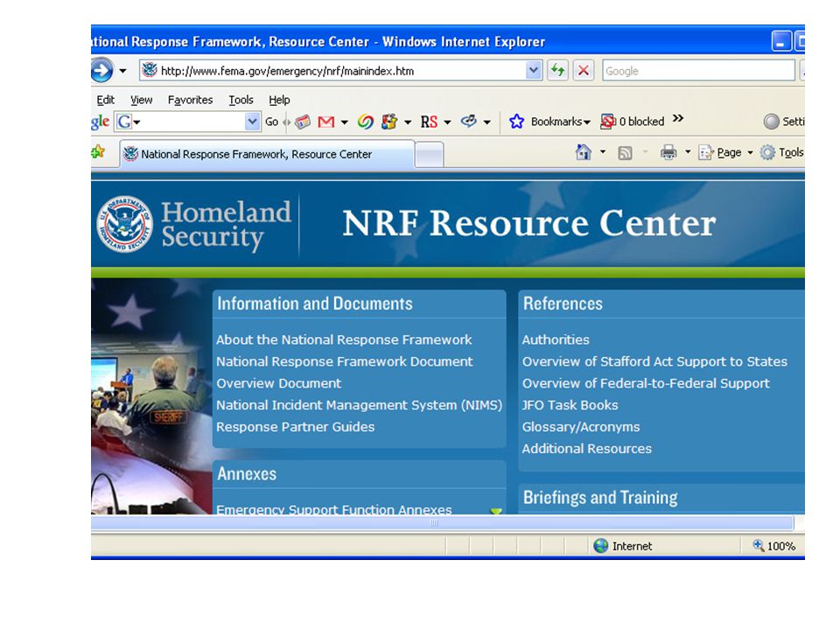Expand the address bar history dropdown
The width and height of the screenshot is (840, 630).
pos(533,71)
